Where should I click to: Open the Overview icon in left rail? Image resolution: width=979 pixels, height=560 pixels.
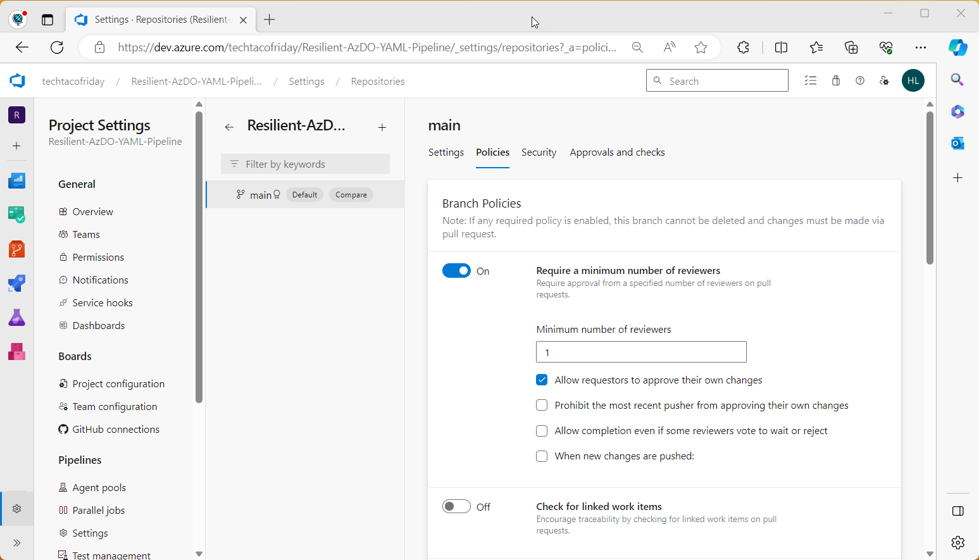point(17,181)
